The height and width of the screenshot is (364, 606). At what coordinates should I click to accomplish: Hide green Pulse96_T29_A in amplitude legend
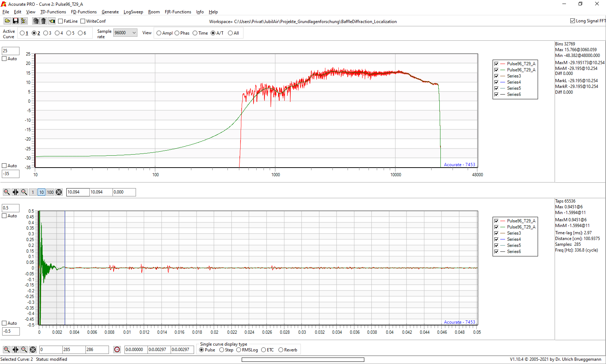(496, 70)
